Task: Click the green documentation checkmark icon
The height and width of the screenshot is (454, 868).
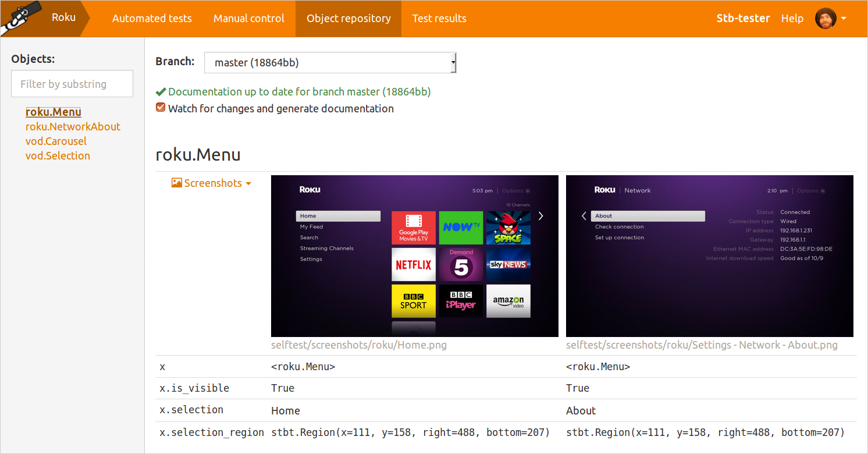Action: tap(161, 92)
